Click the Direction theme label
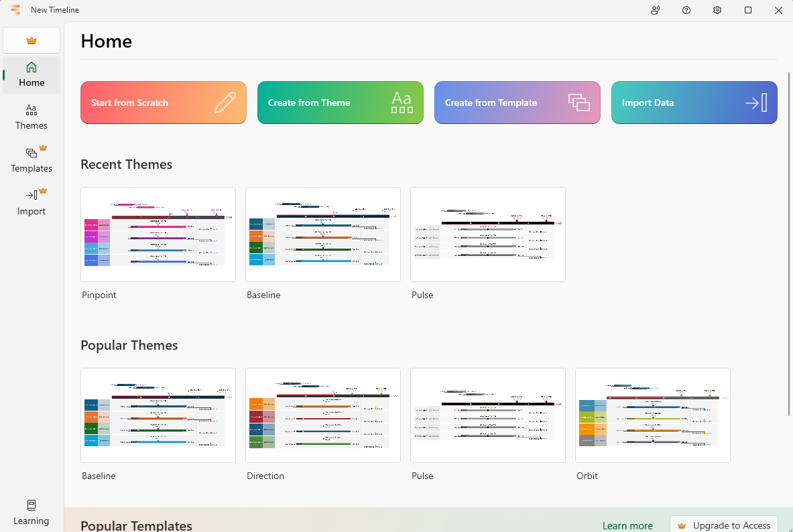Screen dimensions: 793x532 pyautogui.click(x=265, y=476)
